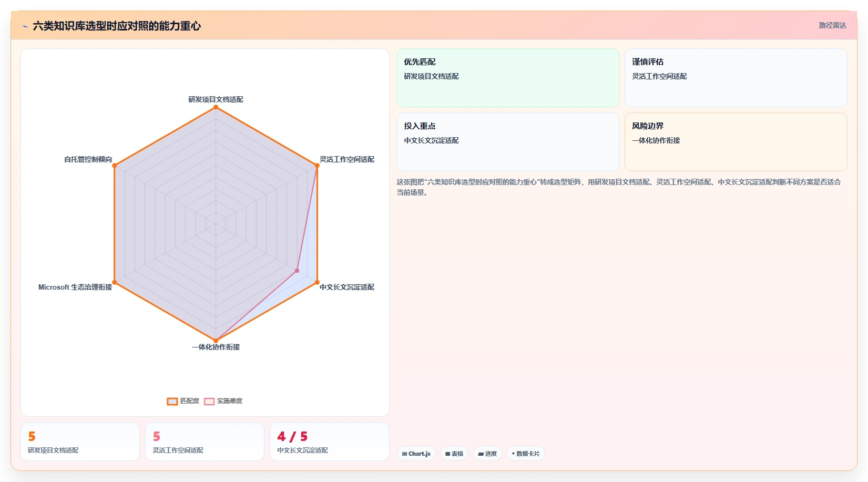Click the pink 实施难度 data point inside radar
The height and width of the screenshot is (482, 868).
[297, 271]
